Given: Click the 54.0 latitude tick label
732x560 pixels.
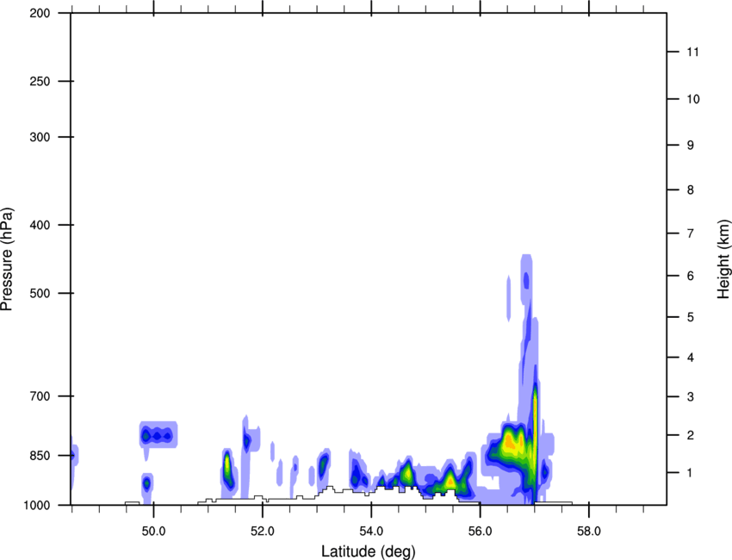Looking at the screenshot, I should 371,532.
